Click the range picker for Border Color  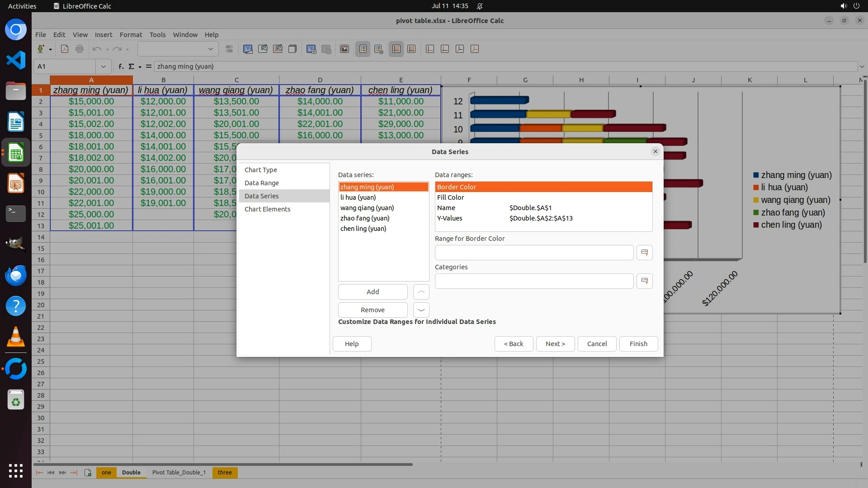coord(644,253)
